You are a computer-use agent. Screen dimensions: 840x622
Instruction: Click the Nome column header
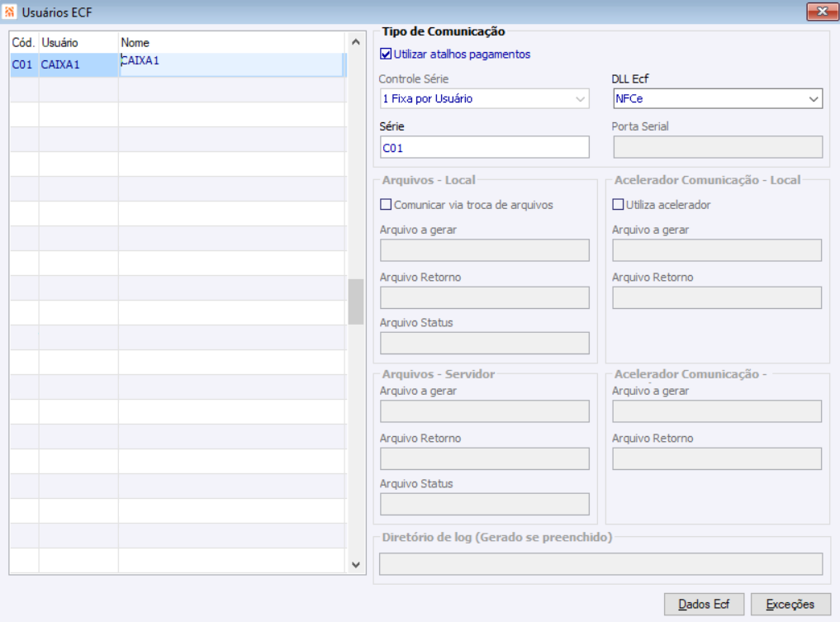coord(231,41)
